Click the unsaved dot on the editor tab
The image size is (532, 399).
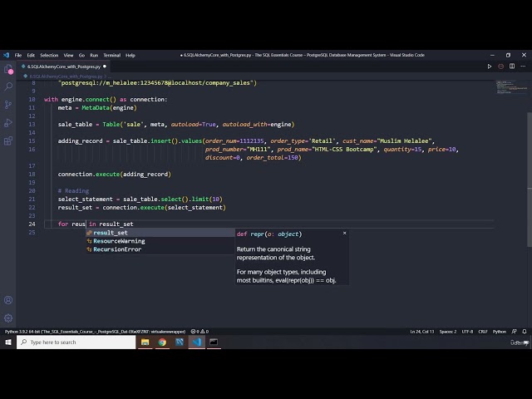coord(105,66)
